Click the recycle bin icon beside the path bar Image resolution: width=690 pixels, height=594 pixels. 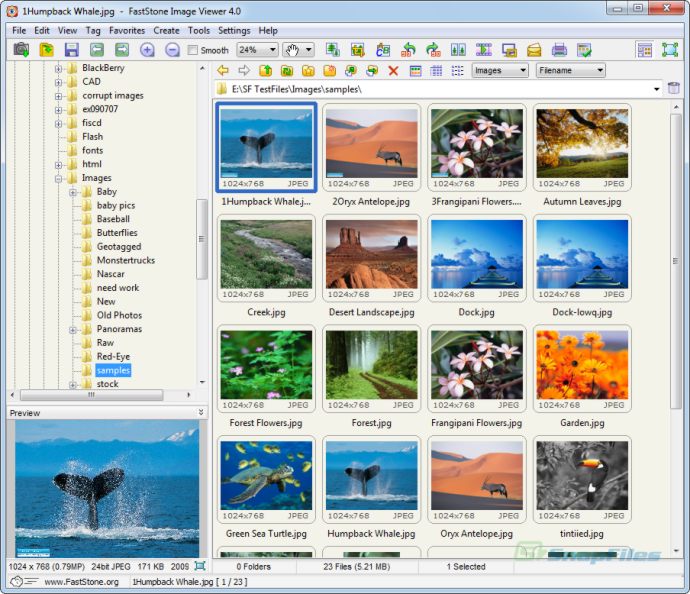click(674, 88)
